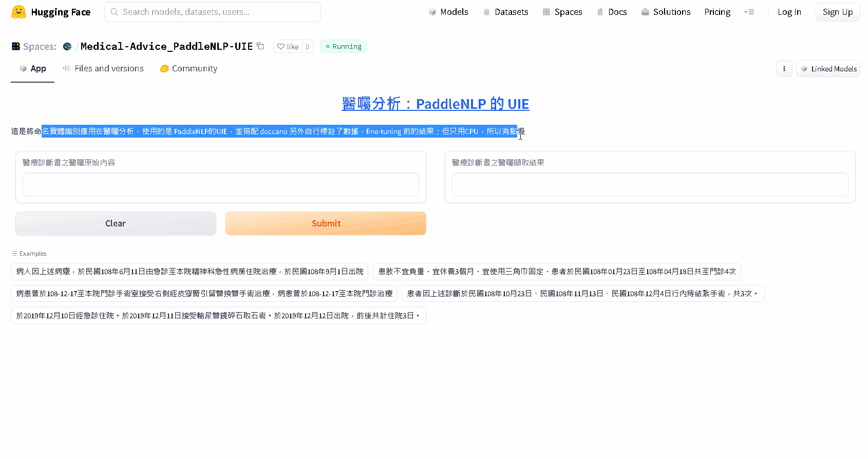Screen dimensions: 868x459
Task: Go to Spaces page from navbar
Action: pos(562,12)
